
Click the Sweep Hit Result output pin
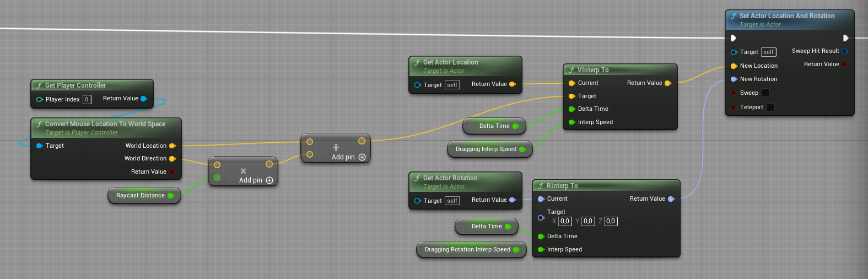(844, 51)
